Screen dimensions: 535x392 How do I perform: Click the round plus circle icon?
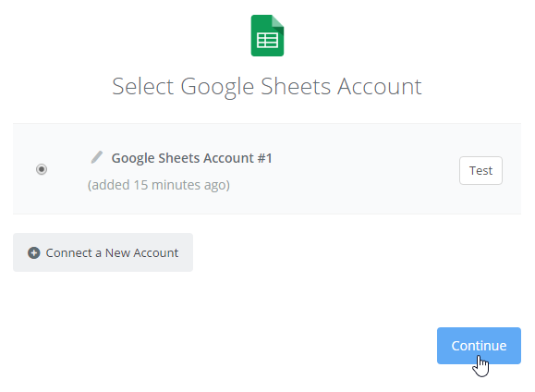34,253
